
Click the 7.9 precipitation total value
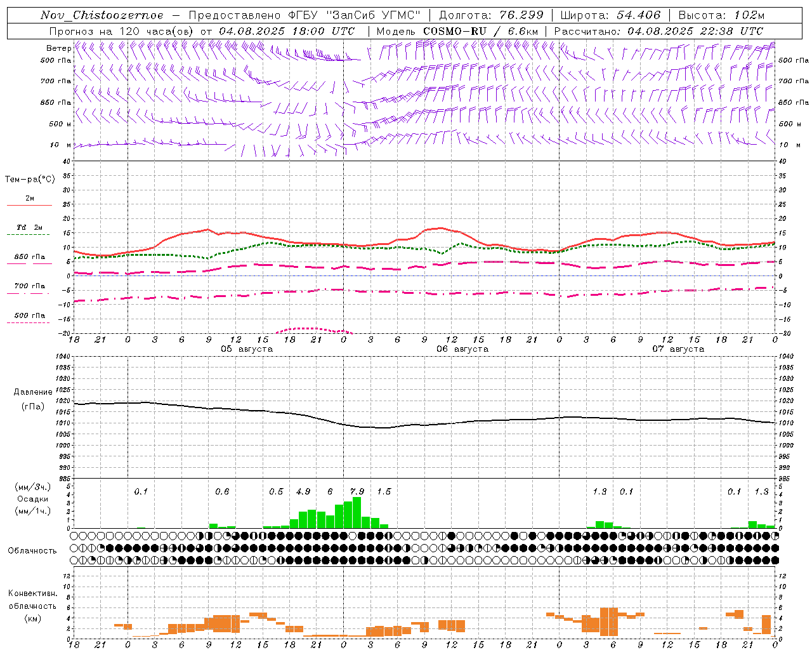click(x=357, y=492)
